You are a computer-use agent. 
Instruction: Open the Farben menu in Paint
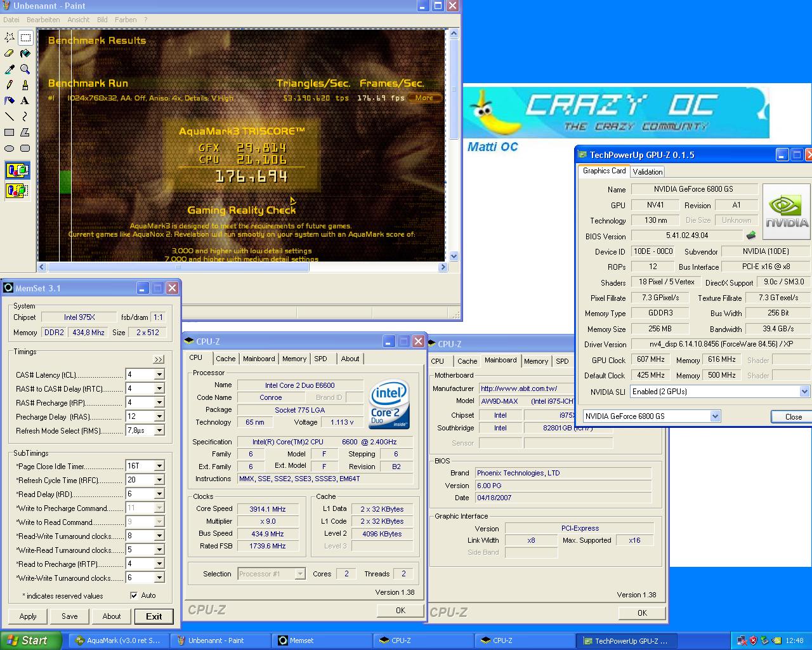[x=126, y=20]
